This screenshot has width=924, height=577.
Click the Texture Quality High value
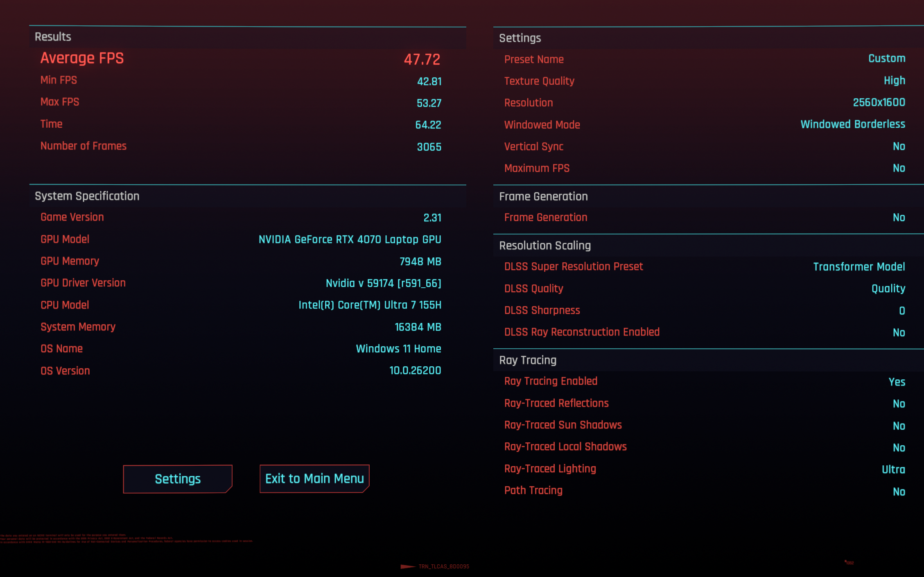pyautogui.click(x=894, y=81)
